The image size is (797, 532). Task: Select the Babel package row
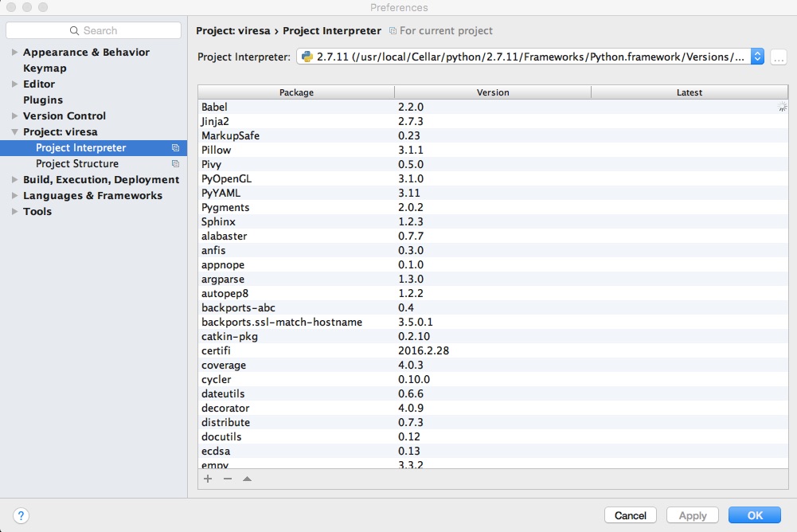coord(493,107)
